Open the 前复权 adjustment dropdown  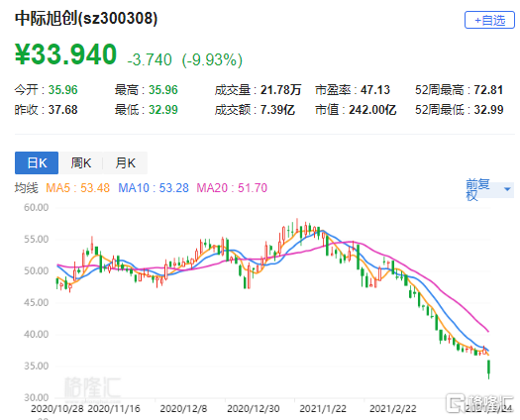pyautogui.click(x=489, y=190)
